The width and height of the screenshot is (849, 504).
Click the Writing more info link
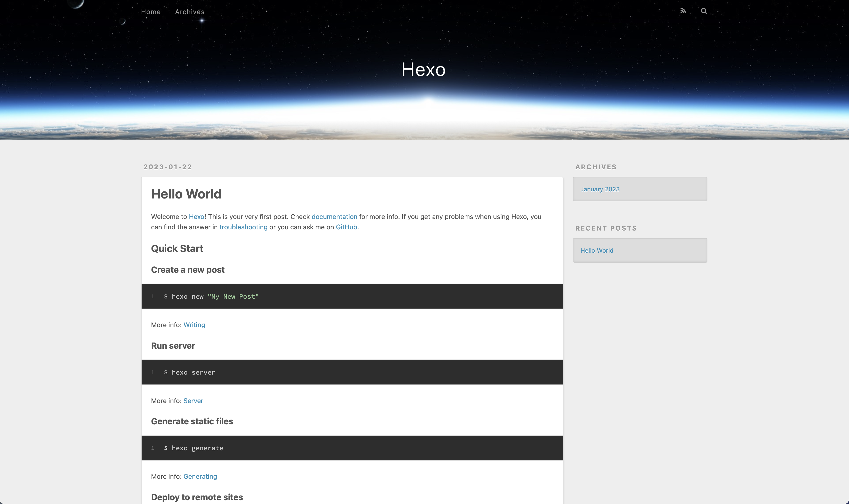194,325
